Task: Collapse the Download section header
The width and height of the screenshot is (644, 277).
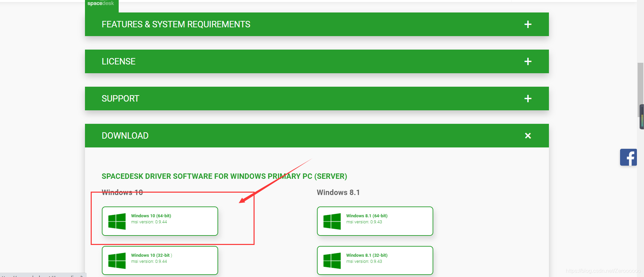Action: click(x=317, y=136)
